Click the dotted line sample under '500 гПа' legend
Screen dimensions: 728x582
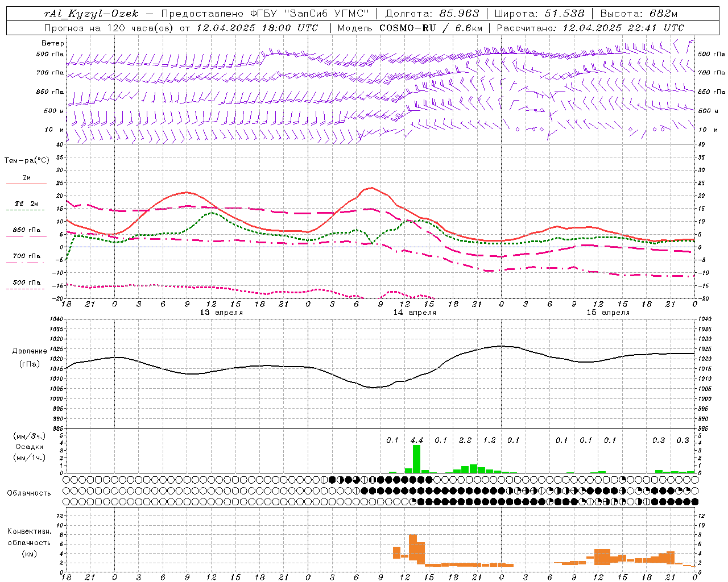click(26, 289)
